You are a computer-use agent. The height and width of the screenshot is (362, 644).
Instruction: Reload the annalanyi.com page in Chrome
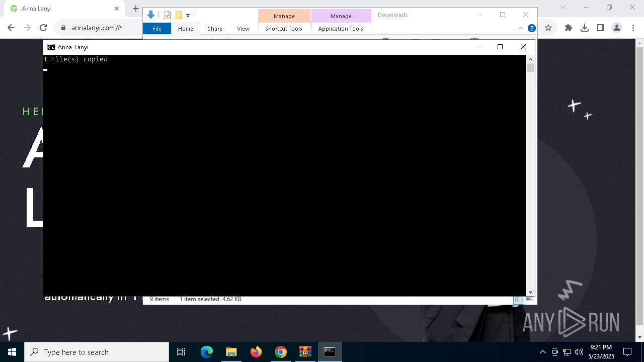(x=43, y=28)
